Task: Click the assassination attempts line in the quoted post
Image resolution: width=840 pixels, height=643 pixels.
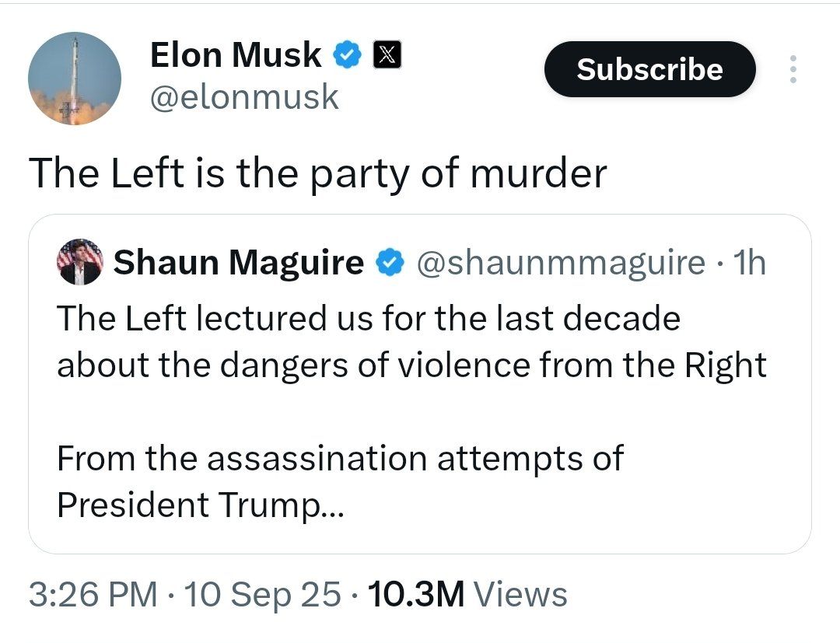Action: point(340,459)
